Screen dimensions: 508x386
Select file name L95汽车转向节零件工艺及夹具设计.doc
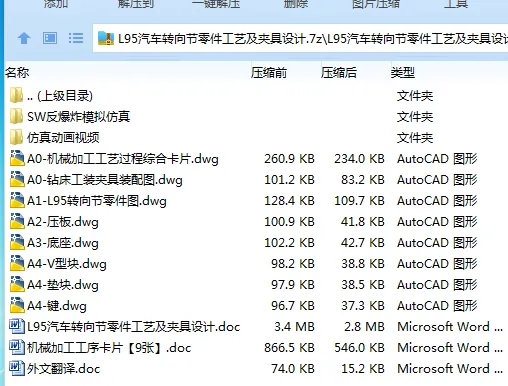pos(133,327)
